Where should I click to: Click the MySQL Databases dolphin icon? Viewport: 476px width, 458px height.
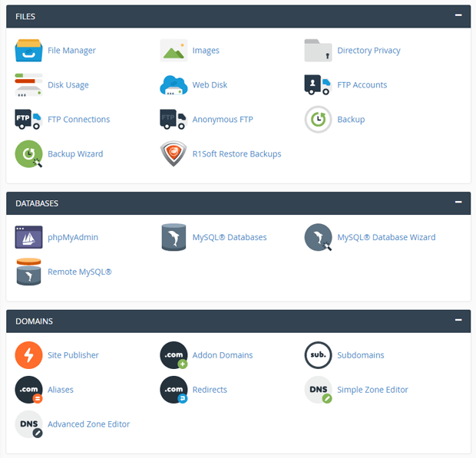click(174, 238)
